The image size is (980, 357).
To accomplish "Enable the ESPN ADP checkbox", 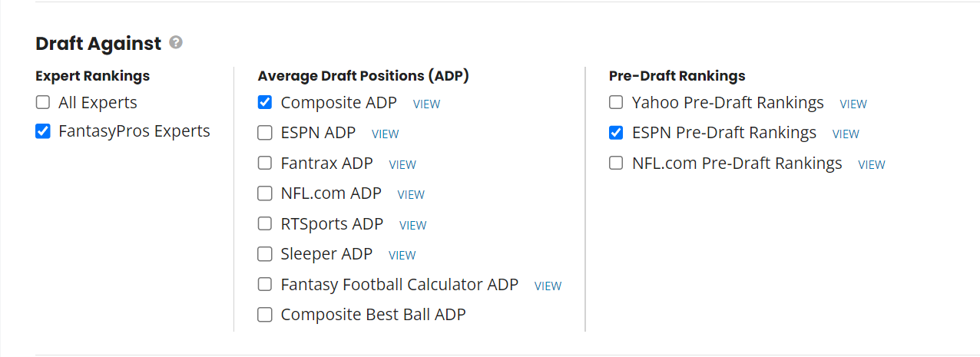I will [x=265, y=133].
